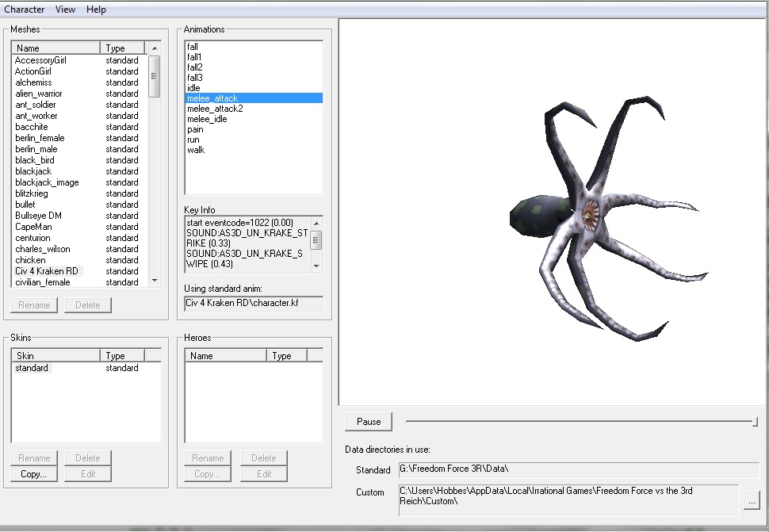Select the fall2 animation
Viewport: 769px width, 532px height.
coord(254,67)
